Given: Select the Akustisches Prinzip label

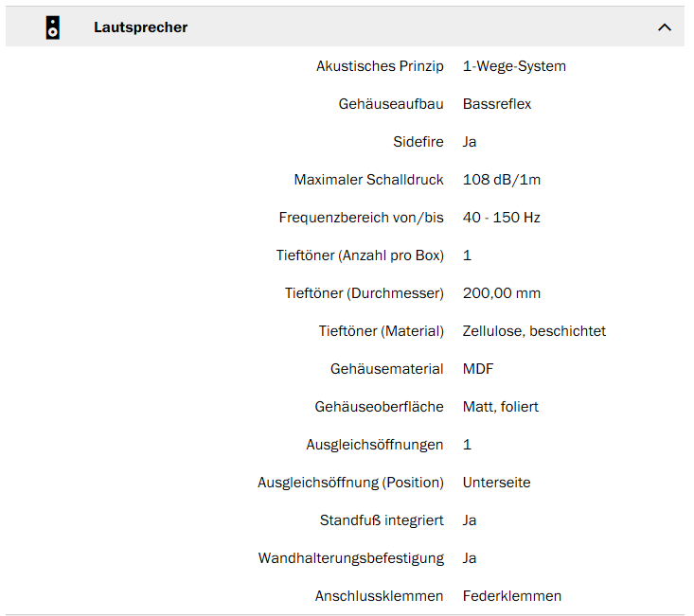Looking at the screenshot, I should [380, 66].
